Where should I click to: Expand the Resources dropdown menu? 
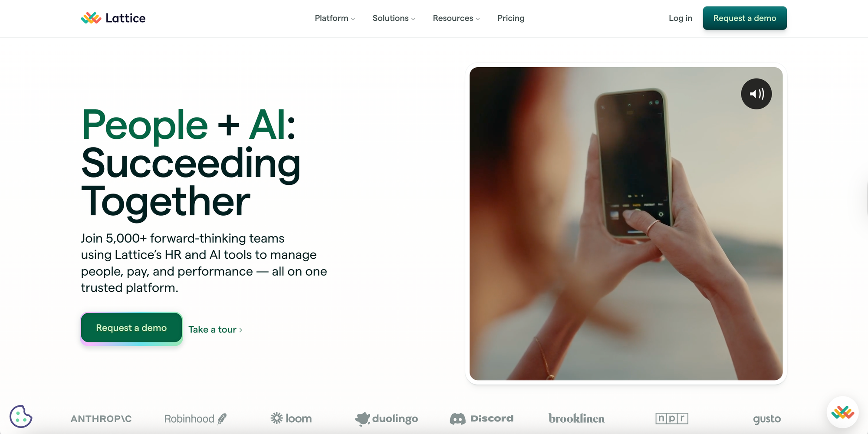[456, 18]
